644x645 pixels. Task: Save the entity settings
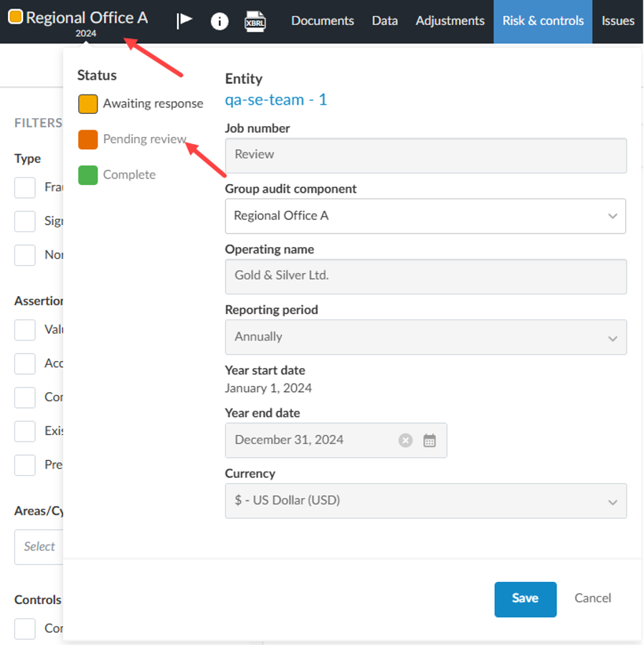point(525,598)
